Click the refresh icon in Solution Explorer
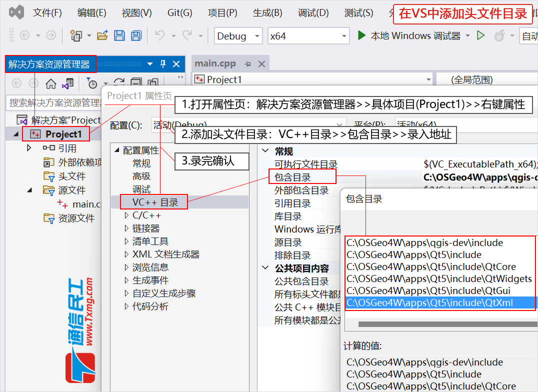 click(119, 82)
